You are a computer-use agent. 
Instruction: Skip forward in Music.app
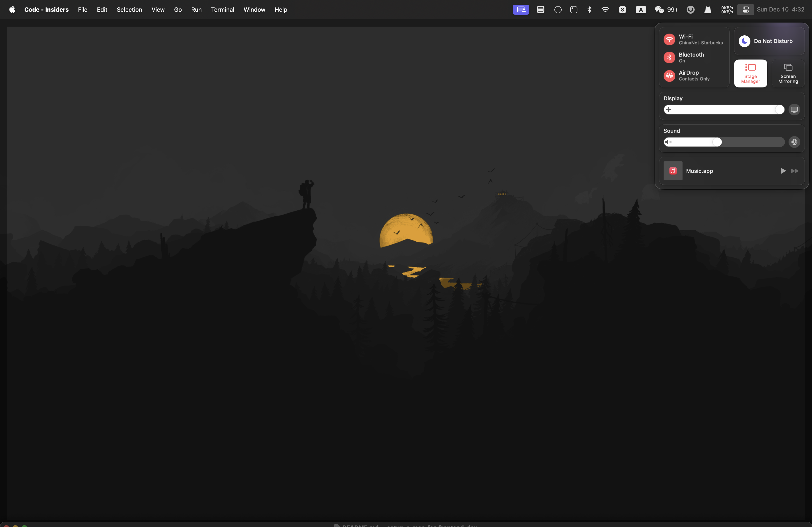pyautogui.click(x=794, y=171)
